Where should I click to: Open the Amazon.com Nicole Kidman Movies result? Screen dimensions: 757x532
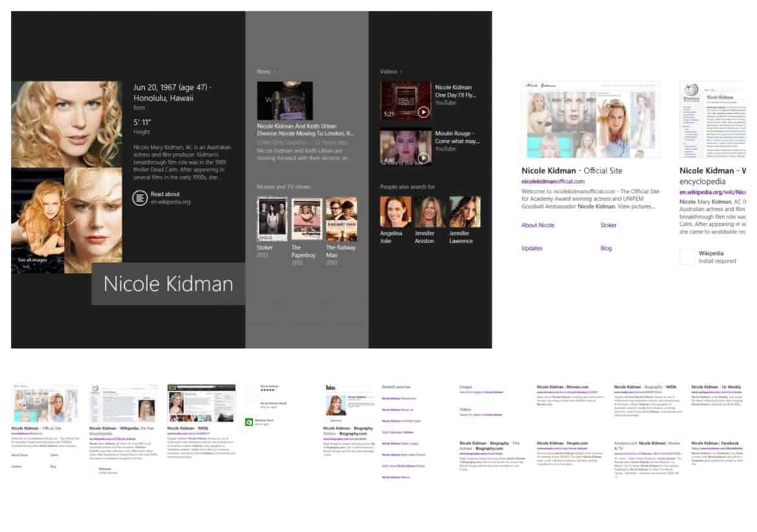pyautogui.click(x=647, y=445)
